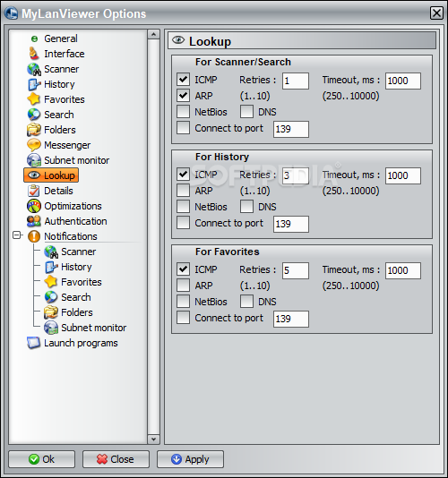
Task: Click the top-level Scanner globe icon
Action: [34, 69]
